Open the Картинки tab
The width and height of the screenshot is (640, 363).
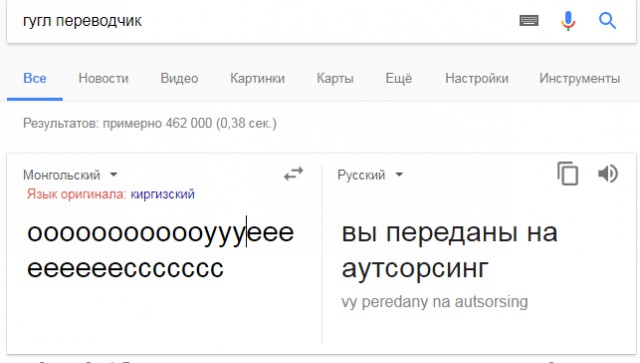(x=257, y=78)
